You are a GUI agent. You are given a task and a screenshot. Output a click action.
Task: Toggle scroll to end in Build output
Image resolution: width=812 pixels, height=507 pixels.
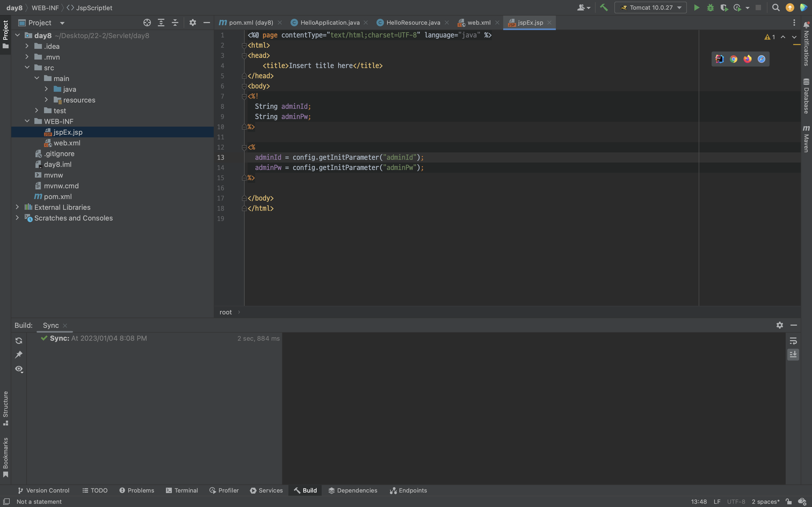click(793, 354)
